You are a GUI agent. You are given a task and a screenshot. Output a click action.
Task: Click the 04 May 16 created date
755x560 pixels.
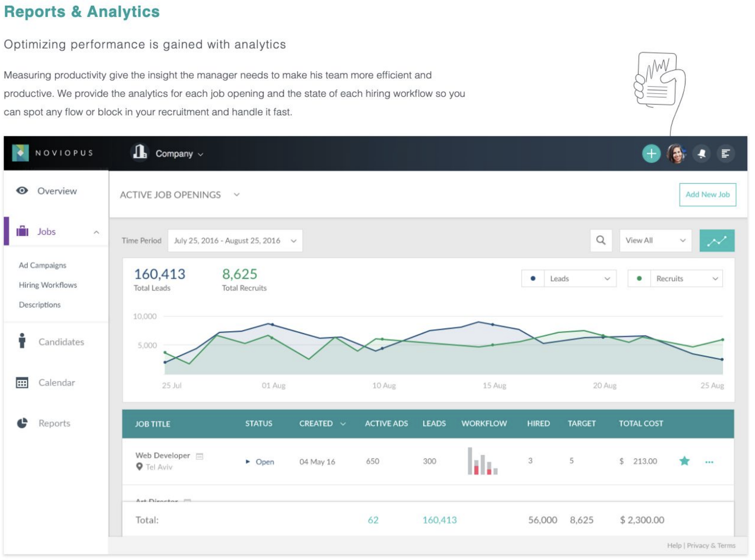pyautogui.click(x=317, y=462)
